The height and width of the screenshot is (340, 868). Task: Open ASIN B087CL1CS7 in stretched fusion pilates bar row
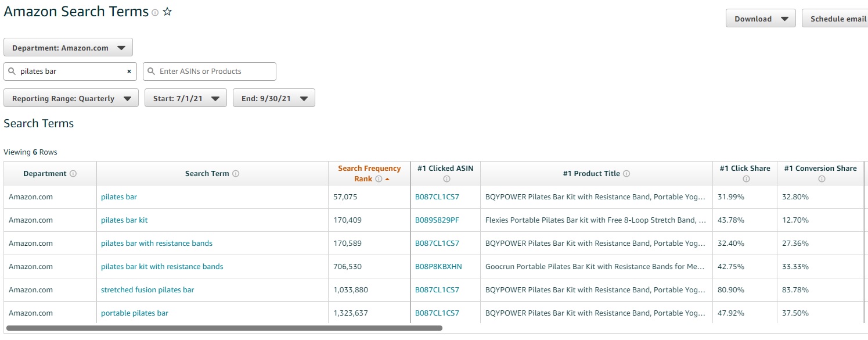tap(437, 290)
